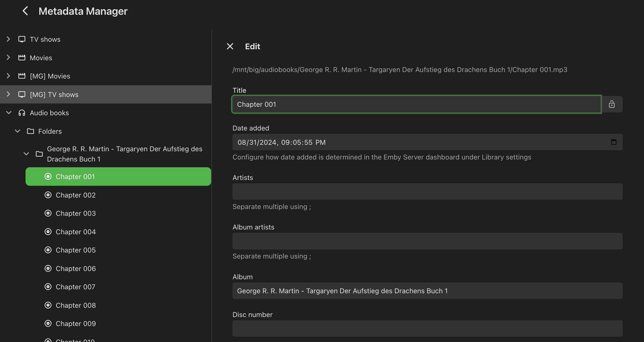Viewport: 644px width, 342px height.
Task: Collapse the George R. R. Martin folder
Action: point(26,154)
